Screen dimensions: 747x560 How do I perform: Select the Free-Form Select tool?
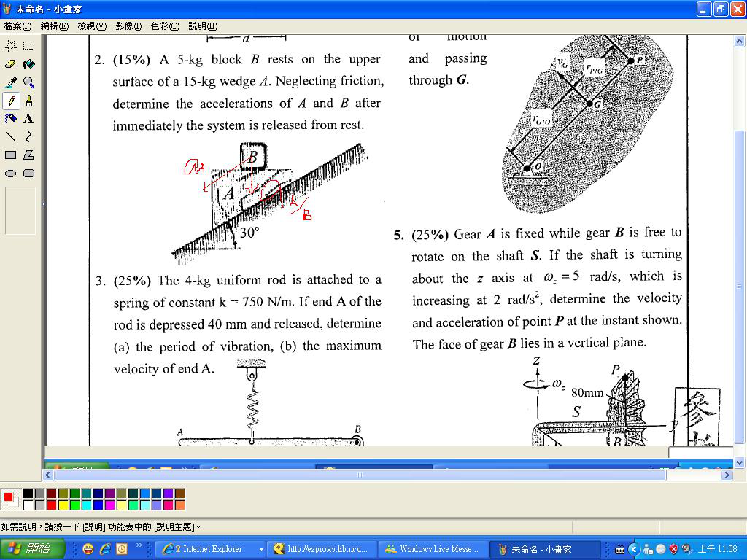(11, 46)
